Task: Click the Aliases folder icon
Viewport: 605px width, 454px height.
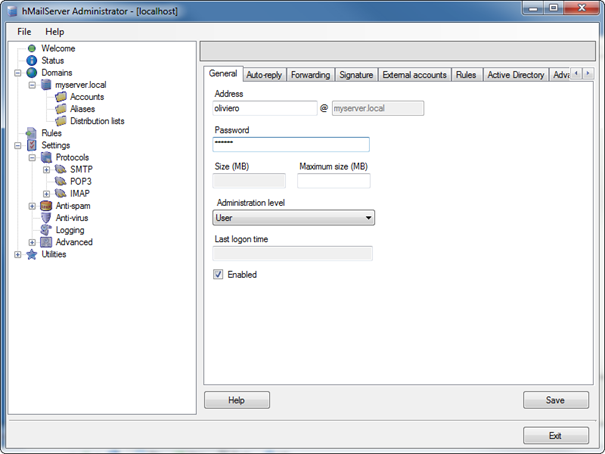Action: click(61, 109)
